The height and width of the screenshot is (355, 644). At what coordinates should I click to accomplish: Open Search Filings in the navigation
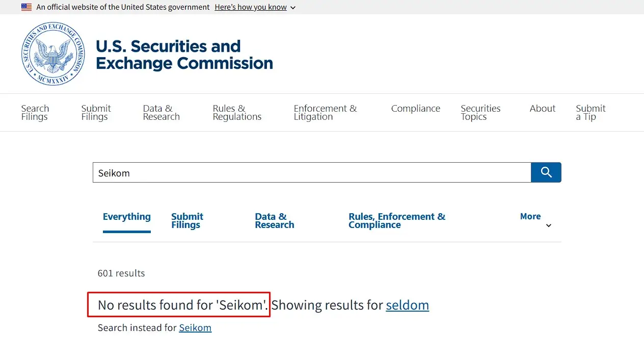(x=35, y=112)
